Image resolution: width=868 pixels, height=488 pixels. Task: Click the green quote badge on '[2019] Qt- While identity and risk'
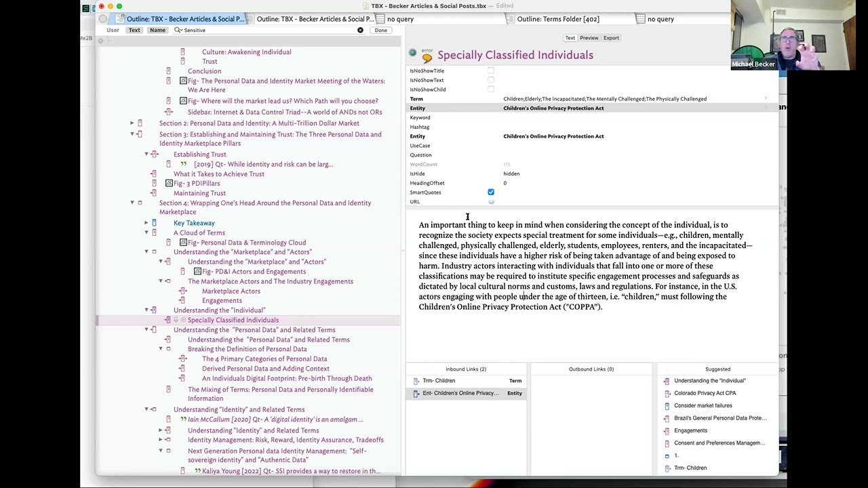[183, 164]
